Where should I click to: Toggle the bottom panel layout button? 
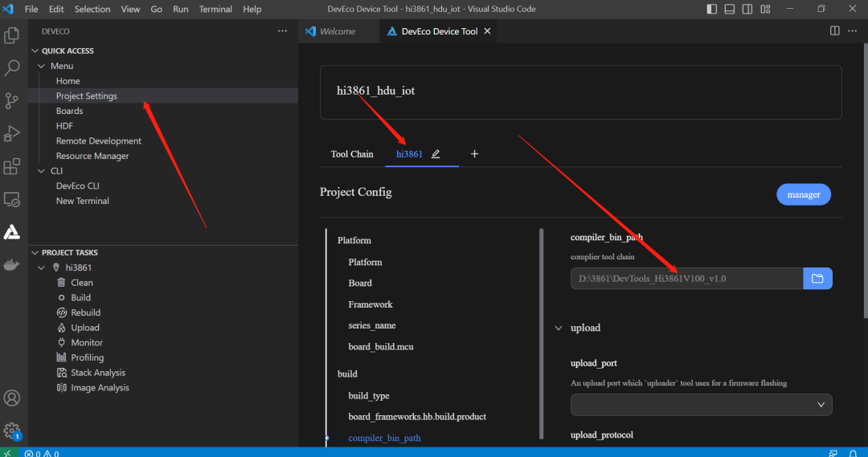pos(730,9)
